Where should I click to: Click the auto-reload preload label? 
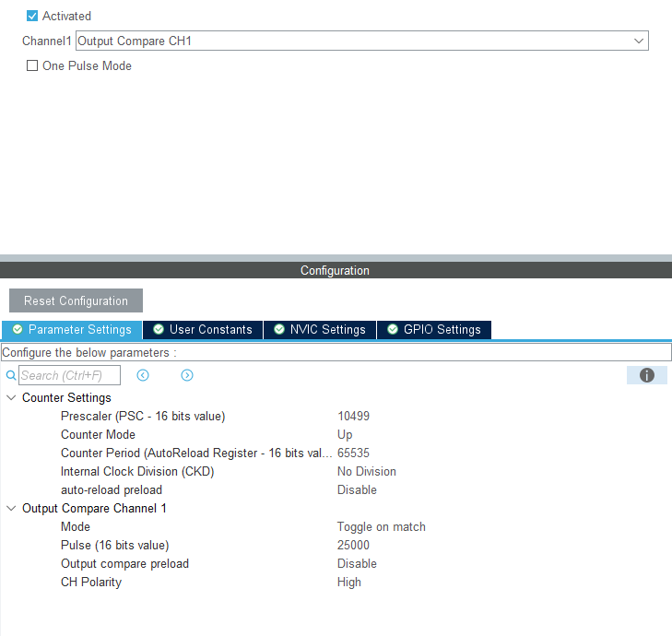(x=112, y=489)
